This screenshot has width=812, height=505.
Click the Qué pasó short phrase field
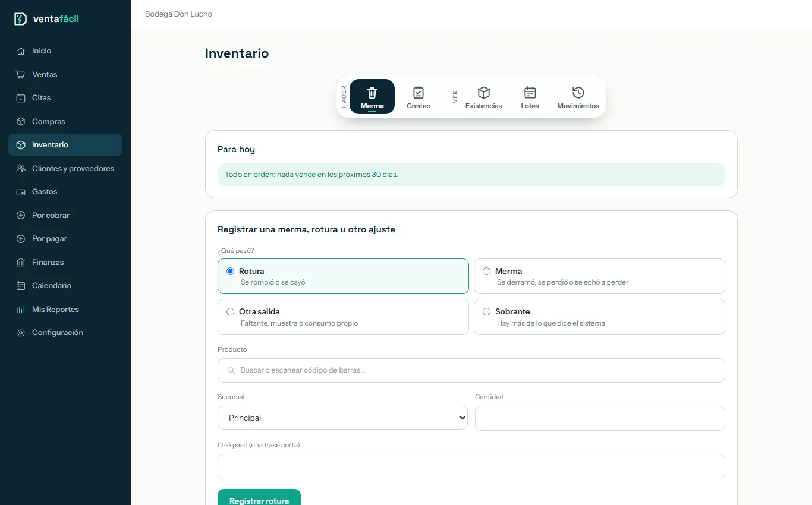(471, 466)
